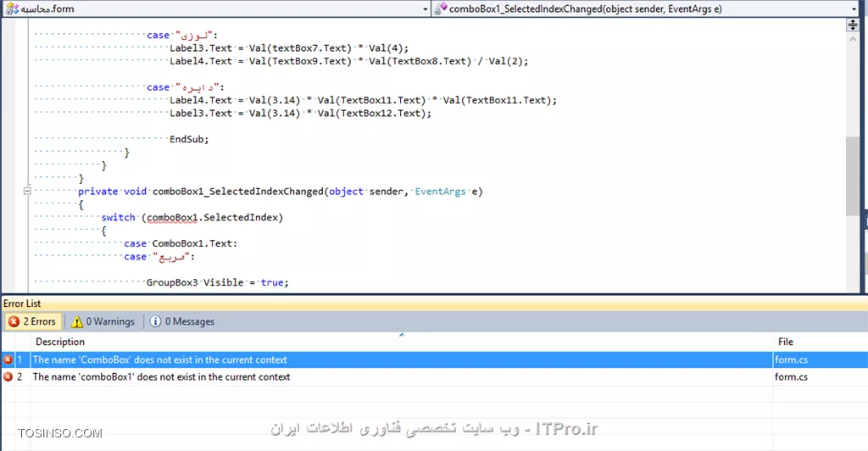Click the 'Label4.Text = Val(TextBox9.Text)' line
This screenshot has width=868, height=451.
tap(348, 61)
